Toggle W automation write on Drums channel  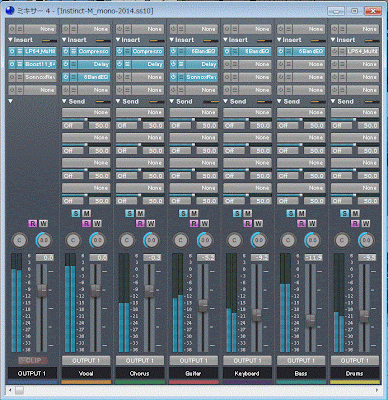tap(366, 223)
